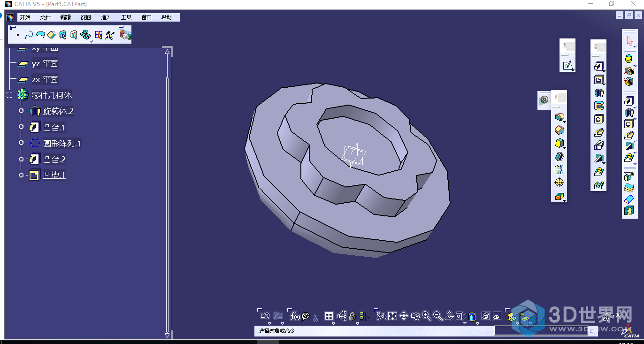Screen dimensions: 644x344
Task: Select the Pocket tool
Action: tap(598, 80)
